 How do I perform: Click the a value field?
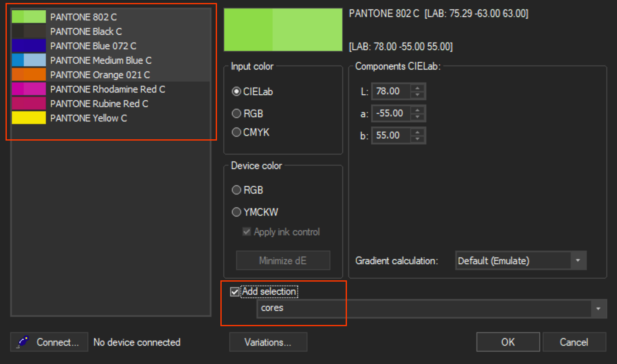point(391,113)
